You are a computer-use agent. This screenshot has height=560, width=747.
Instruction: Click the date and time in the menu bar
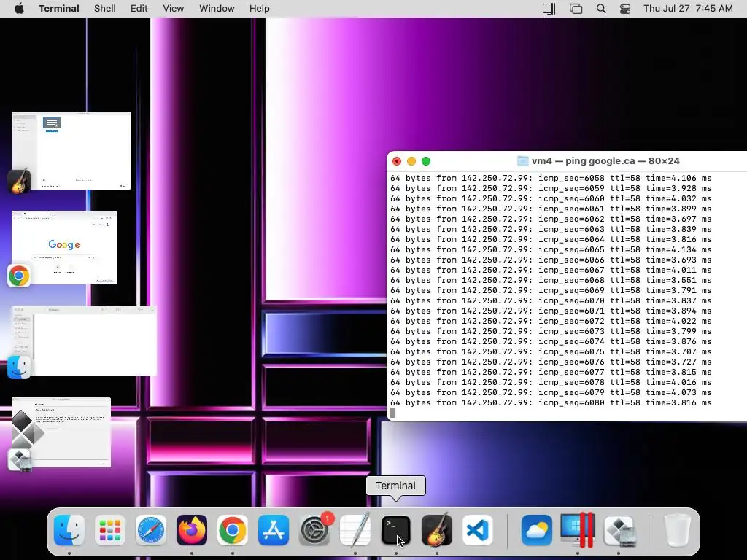click(x=688, y=8)
